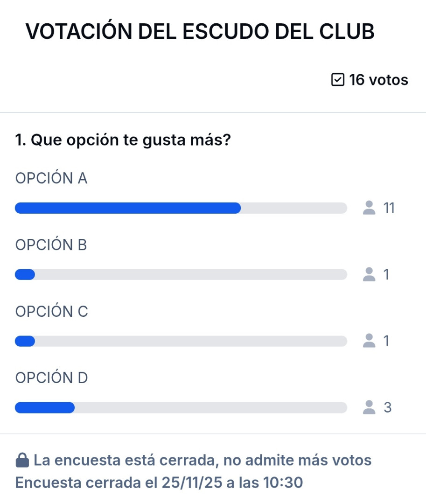Click the question 'Que opción te gusta más?'
426x504 pixels.
123,140
